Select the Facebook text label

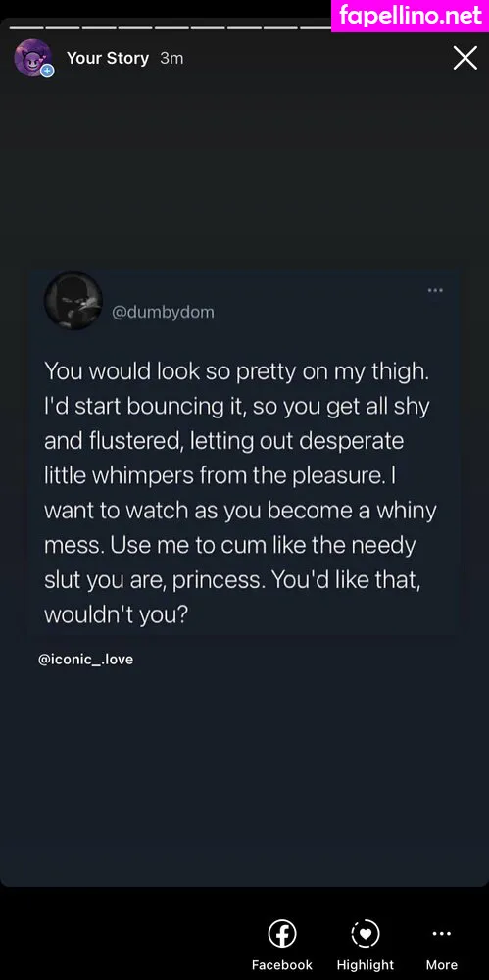[282, 965]
